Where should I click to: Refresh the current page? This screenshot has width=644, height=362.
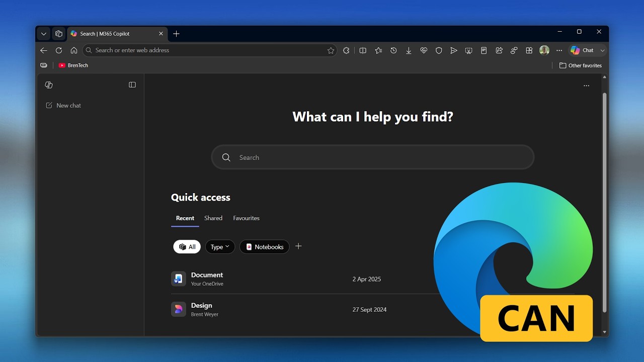point(59,50)
